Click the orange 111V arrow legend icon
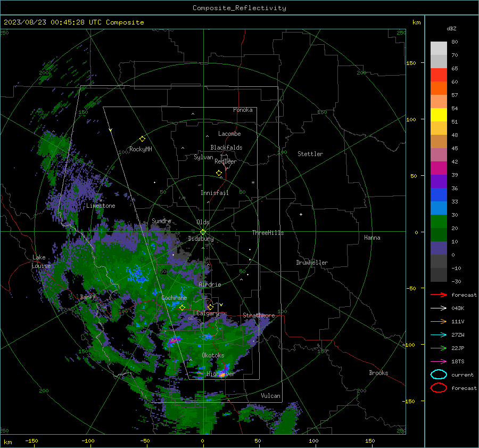 (439, 321)
